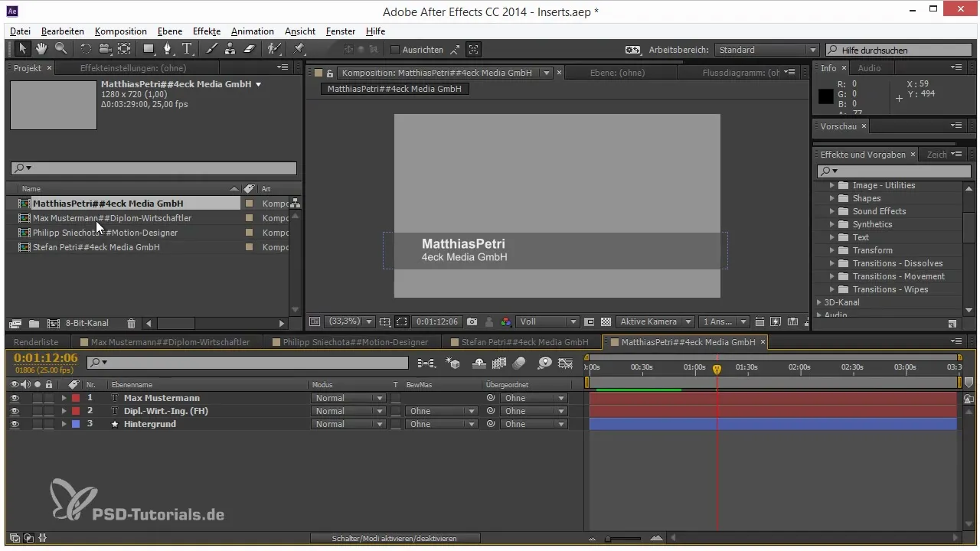Open the Voll resolution dropdown

547,322
